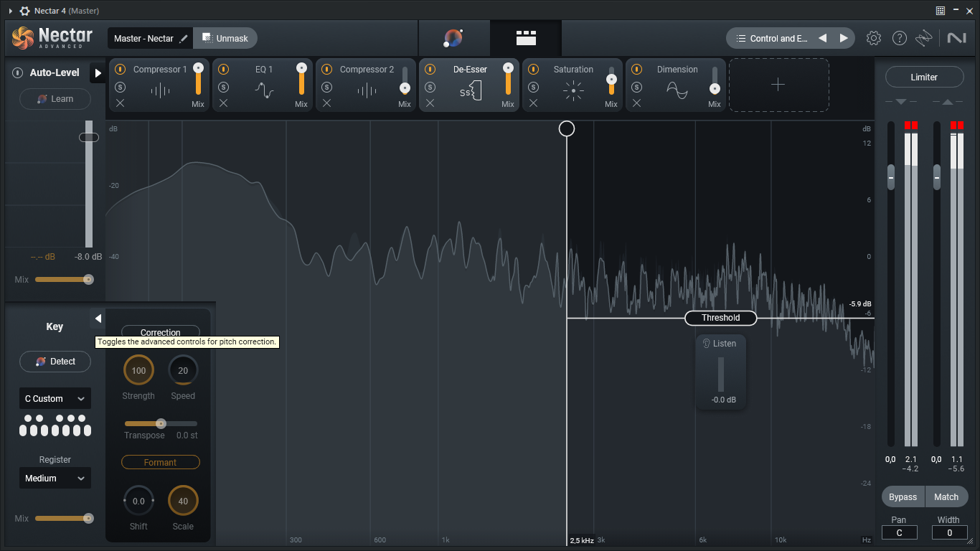Image resolution: width=980 pixels, height=551 pixels.
Task: Select the Compressor 2 module tab
Action: pos(366,85)
